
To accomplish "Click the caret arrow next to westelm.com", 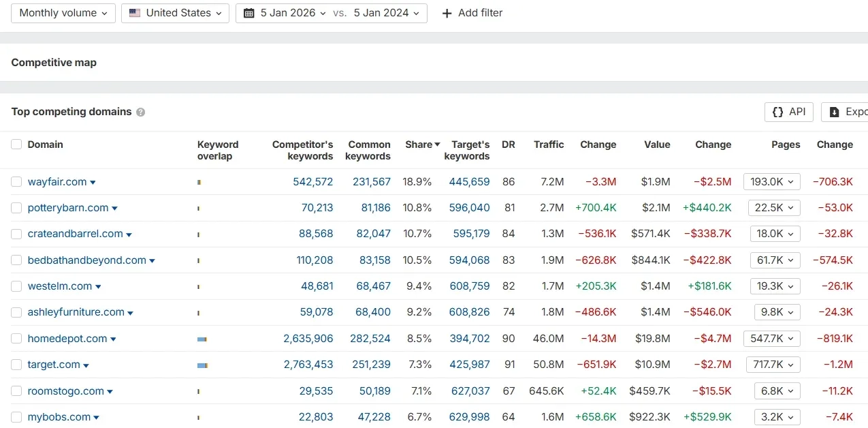I will click(98, 287).
